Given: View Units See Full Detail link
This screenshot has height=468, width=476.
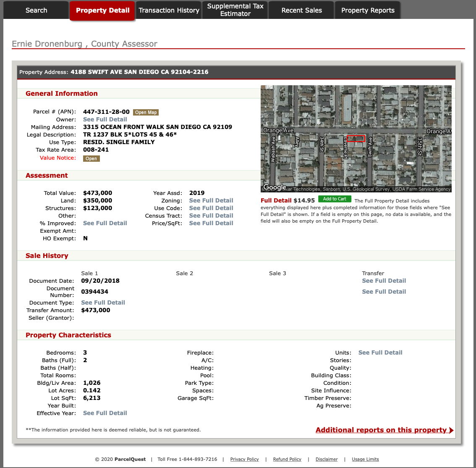Looking at the screenshot, I should coord(380,352).
